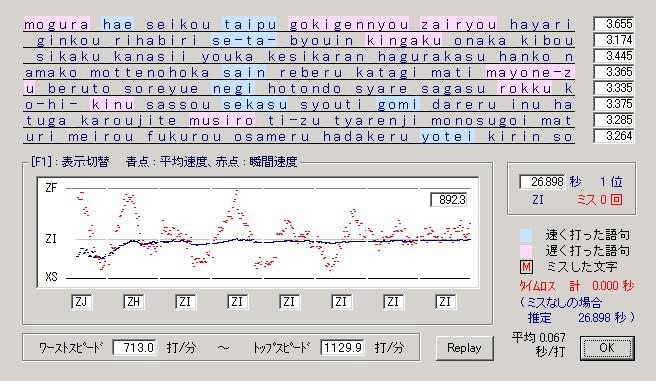This screenshot has width=656, height=381.
Task: Click the highlighted word yotei in last line
Action: coord(447,136)
